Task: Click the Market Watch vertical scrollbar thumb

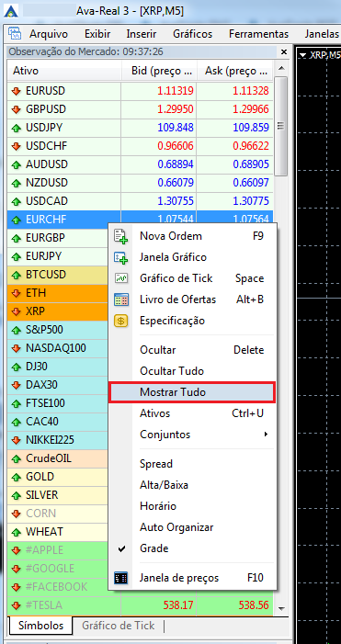Action: [x=281, y=126]
